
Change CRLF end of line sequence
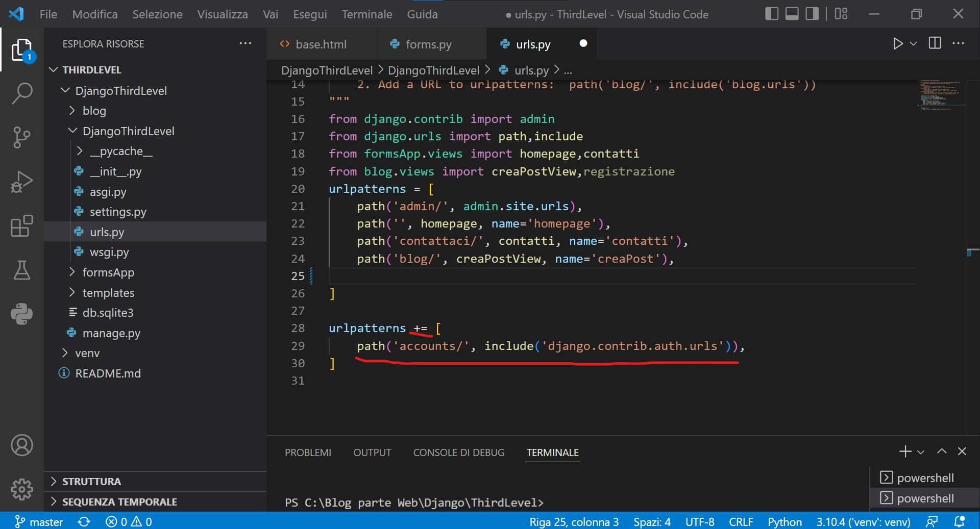tap(741, 521)
